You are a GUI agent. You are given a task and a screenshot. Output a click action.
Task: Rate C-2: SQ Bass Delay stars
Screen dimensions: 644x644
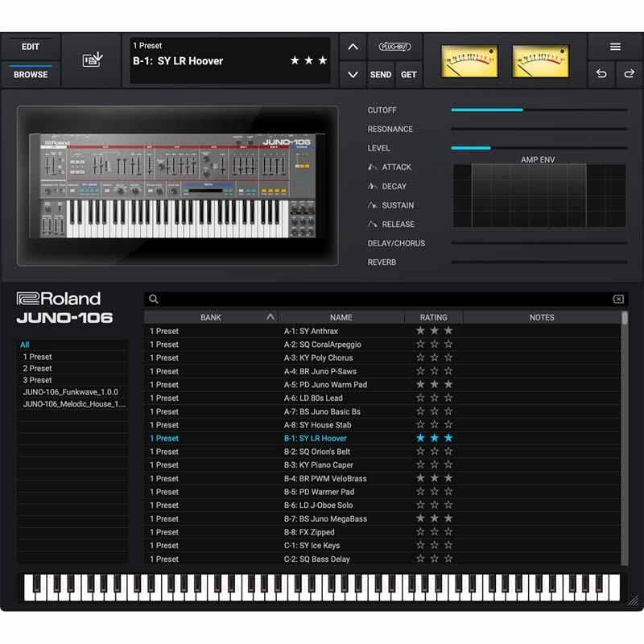434,559
